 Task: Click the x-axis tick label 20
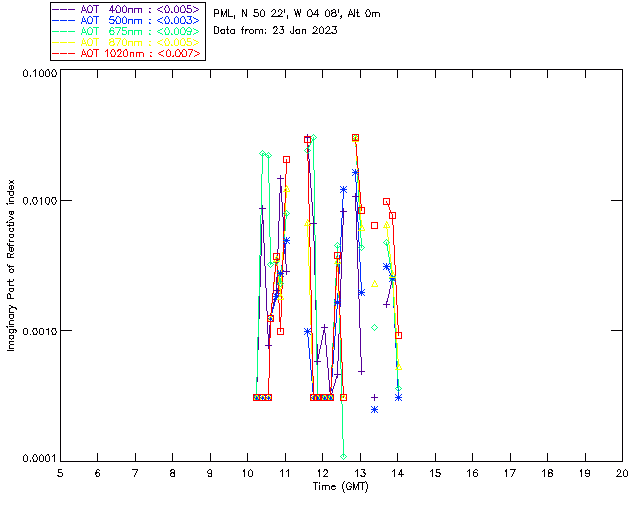click(x=622, y=473)
